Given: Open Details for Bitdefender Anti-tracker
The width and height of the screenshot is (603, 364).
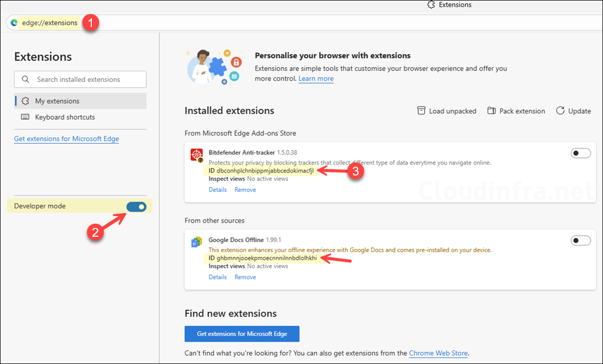Looking at the screenshot, I should pyautogui.click(x=217, y=190).
